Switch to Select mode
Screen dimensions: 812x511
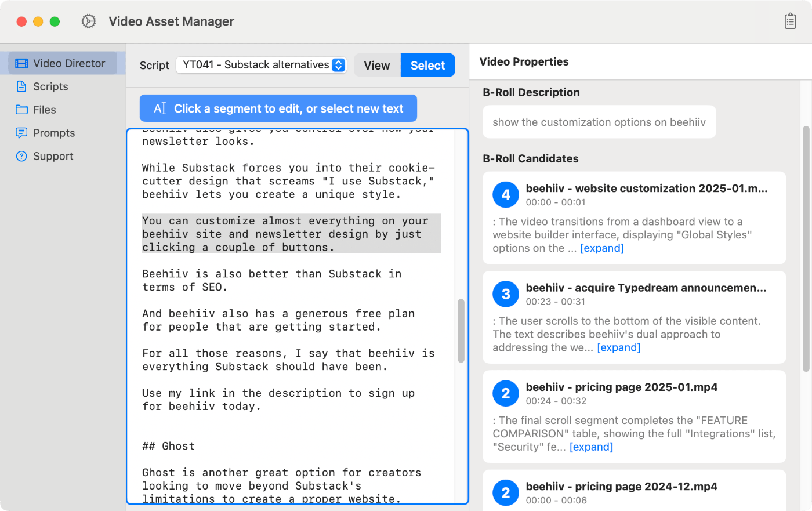427,66
